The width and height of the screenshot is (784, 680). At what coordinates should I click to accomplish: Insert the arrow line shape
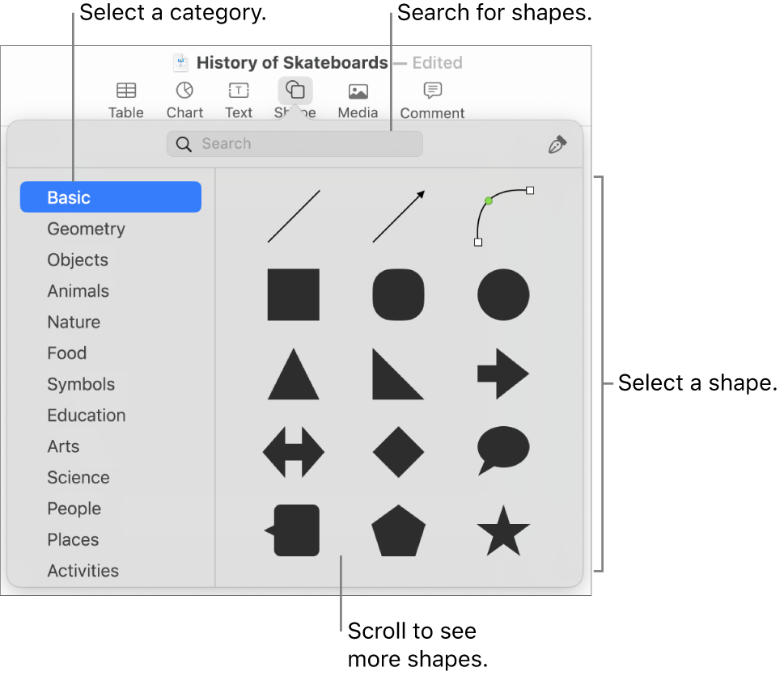click(x=398, y=216)
